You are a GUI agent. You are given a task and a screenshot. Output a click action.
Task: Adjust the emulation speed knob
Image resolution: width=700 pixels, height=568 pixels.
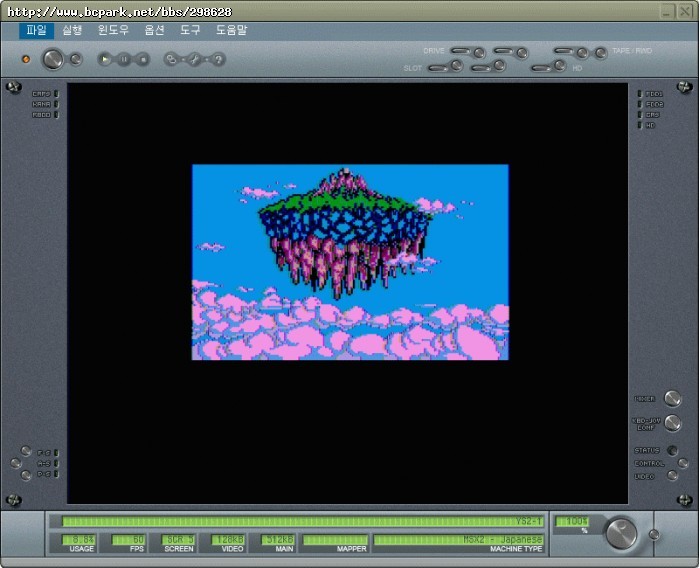621,533
